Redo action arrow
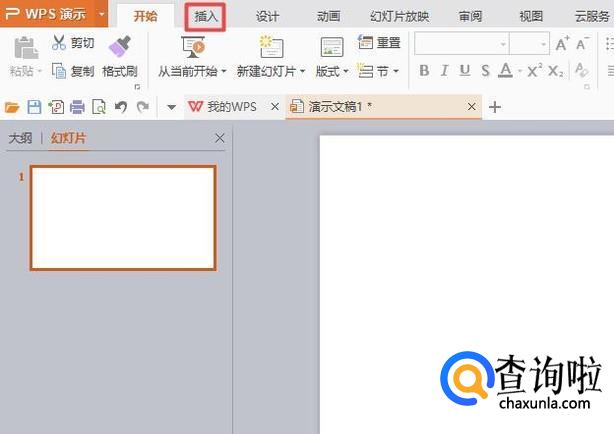Viewport: 614px width, 434px height. pyautogui.click(x=143, y=107)
